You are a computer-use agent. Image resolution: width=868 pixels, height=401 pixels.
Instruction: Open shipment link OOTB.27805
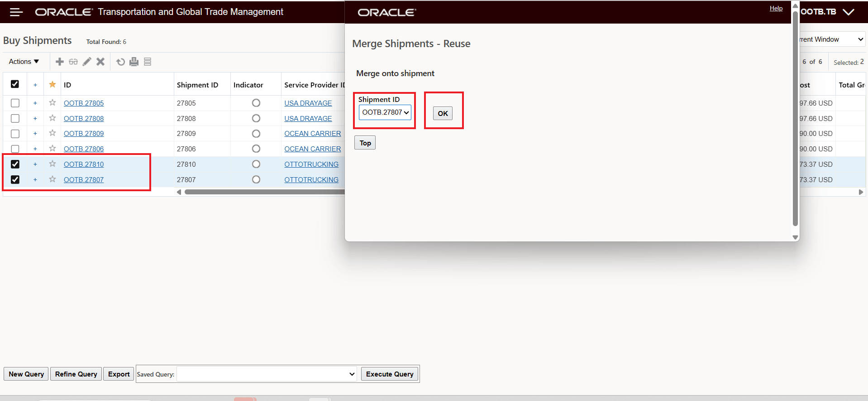(84, 103)
